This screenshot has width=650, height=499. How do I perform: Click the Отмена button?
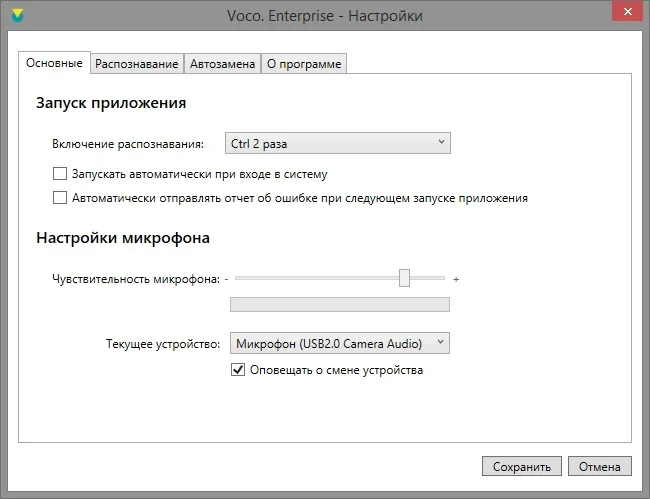point(600,466)
